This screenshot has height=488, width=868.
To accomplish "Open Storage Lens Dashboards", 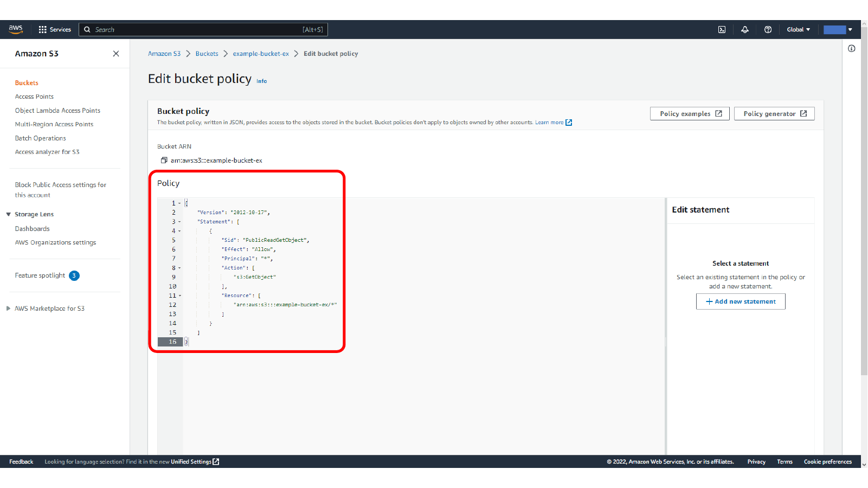I will pyautogui.click(x=32, y=229).
